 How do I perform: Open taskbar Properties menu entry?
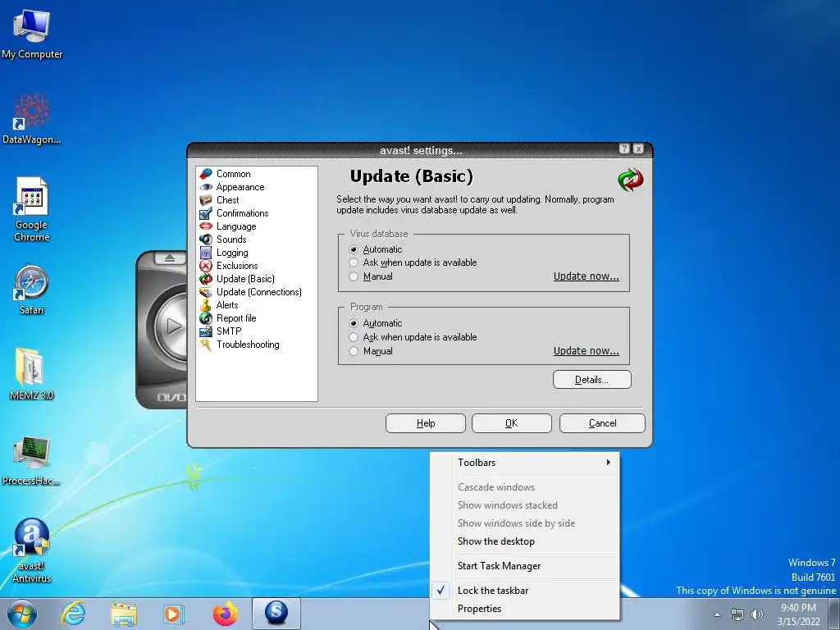[525, 609]
